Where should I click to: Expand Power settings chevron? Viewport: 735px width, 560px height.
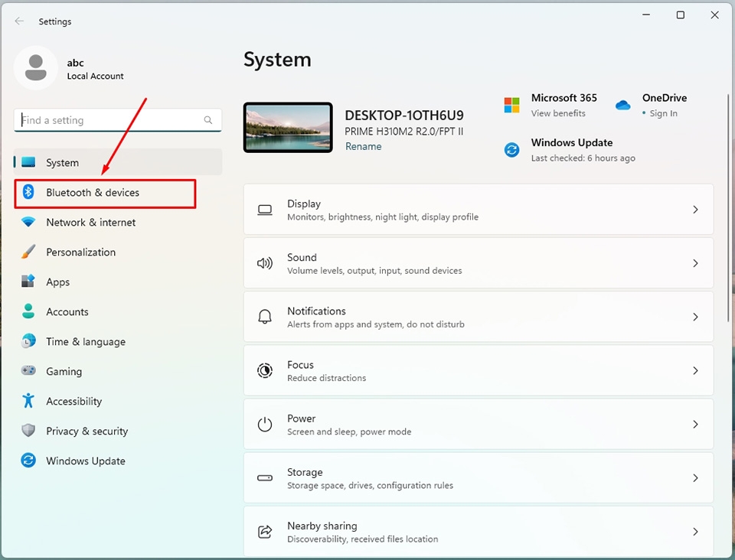coord(696,425)
